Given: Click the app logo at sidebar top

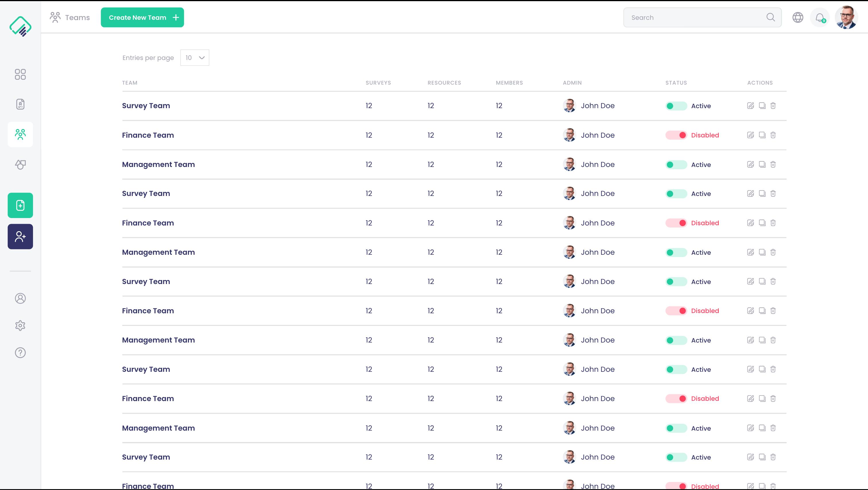Looking at the screenshot, I should point(20,26).
